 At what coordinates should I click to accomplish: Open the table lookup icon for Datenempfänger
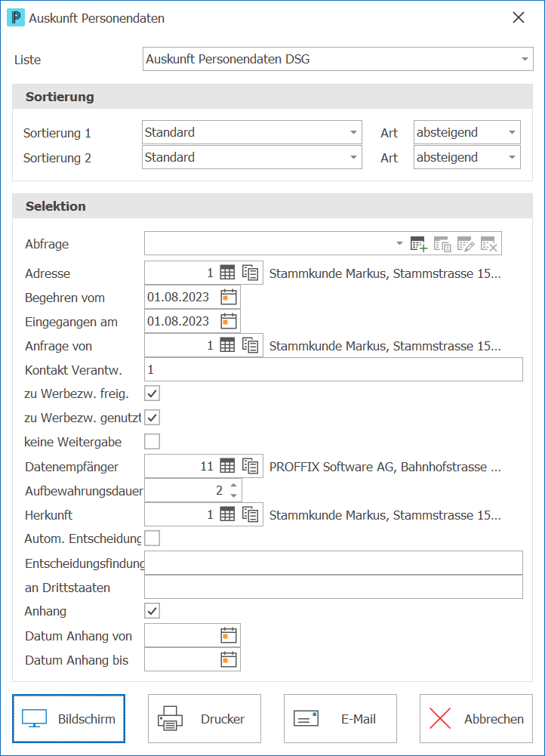pos(227,466)
